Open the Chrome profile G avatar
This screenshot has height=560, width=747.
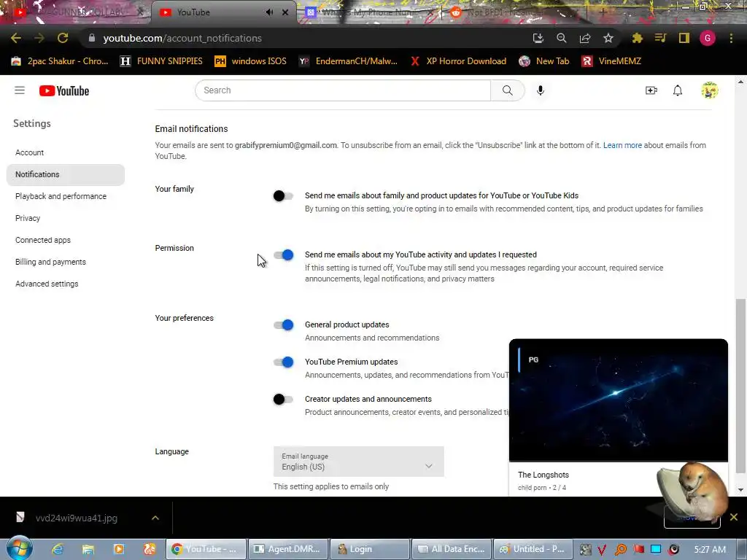coord(708,38)
